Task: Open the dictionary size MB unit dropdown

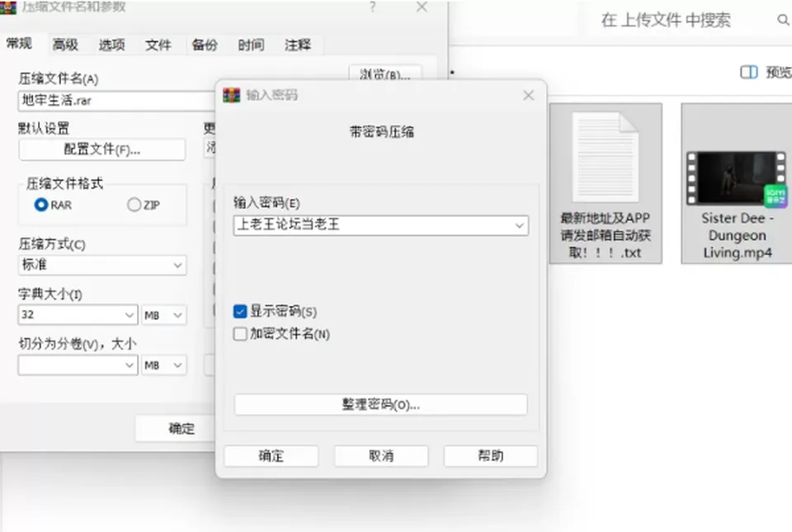Action: coord(163,315)
